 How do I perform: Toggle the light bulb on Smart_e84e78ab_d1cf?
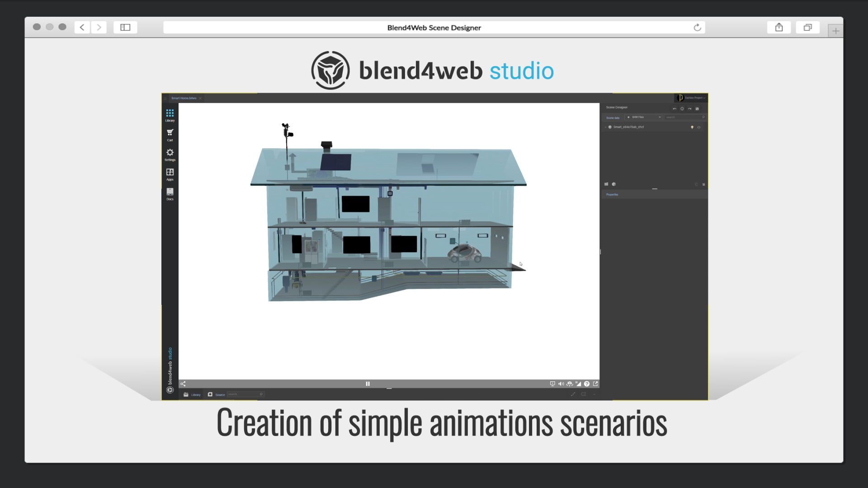point(692,127)
